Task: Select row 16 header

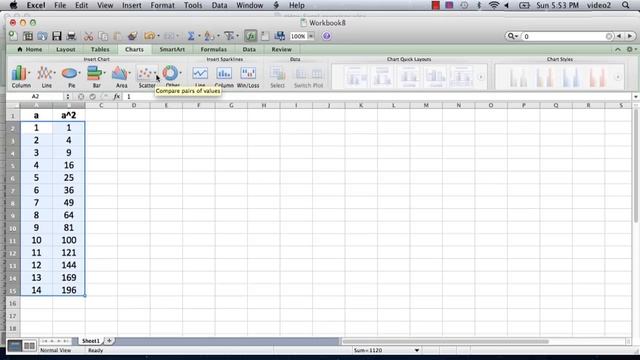Action: point(13,303)
